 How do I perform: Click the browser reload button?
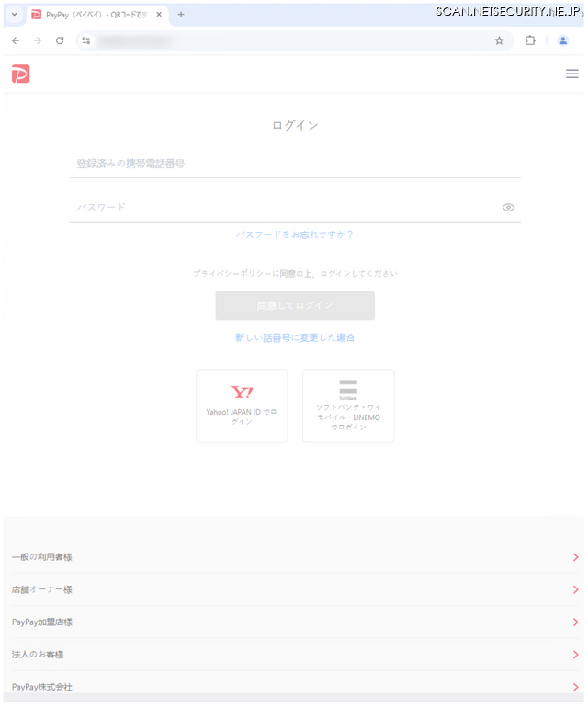pos(60,40)
